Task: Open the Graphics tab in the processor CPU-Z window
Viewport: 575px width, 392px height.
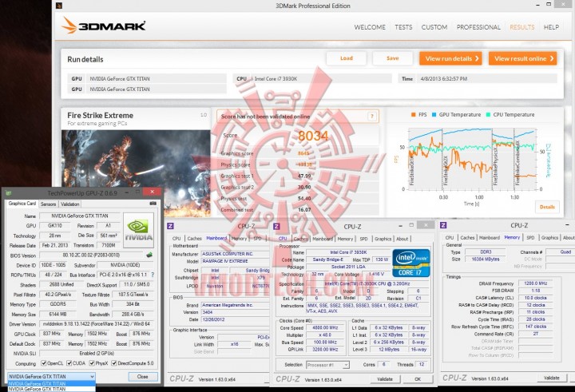Action: 383,239
